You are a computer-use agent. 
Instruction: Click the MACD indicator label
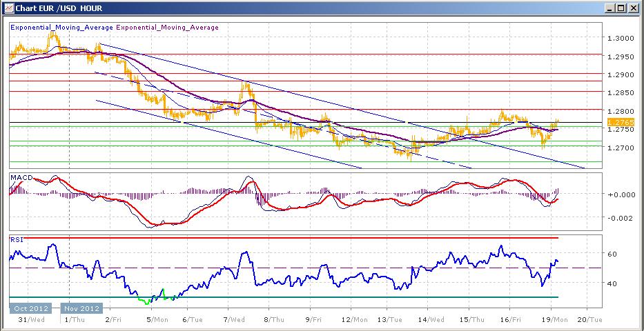(19, 178)
